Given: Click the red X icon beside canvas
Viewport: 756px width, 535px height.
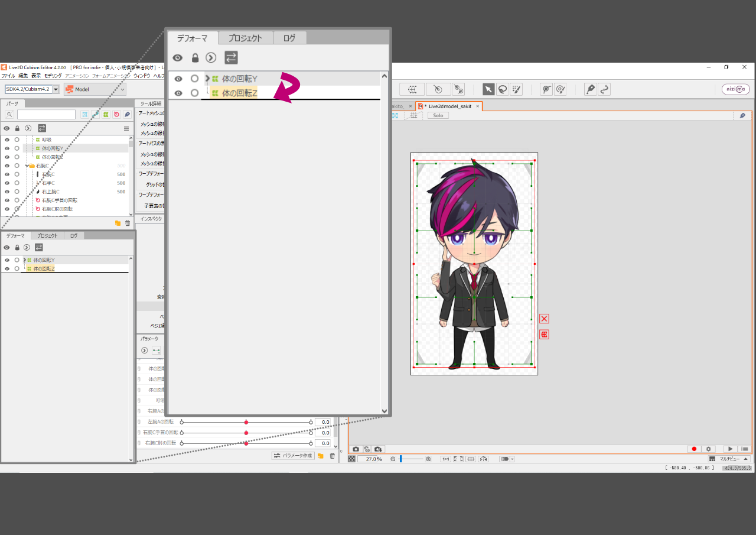Looking at the screenshot, I should coord(545,319).
